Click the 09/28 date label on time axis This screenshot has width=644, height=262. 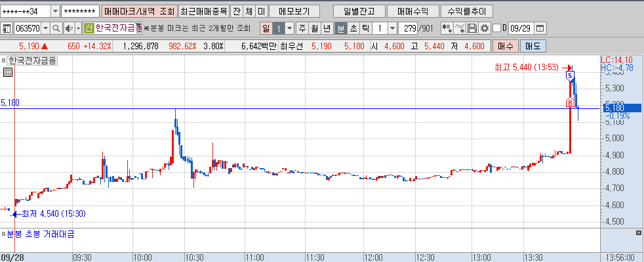click(12, 257)
